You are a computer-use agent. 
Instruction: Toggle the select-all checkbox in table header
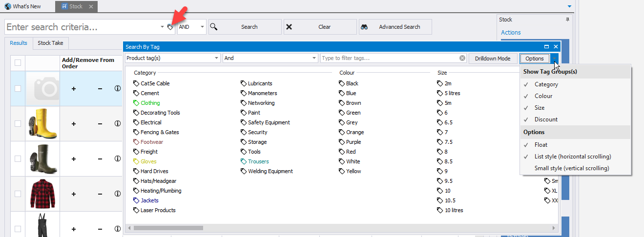point(18,62)
